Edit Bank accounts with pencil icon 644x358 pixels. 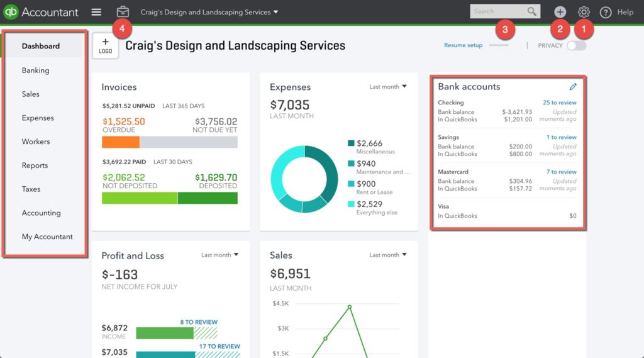[572, 87]
